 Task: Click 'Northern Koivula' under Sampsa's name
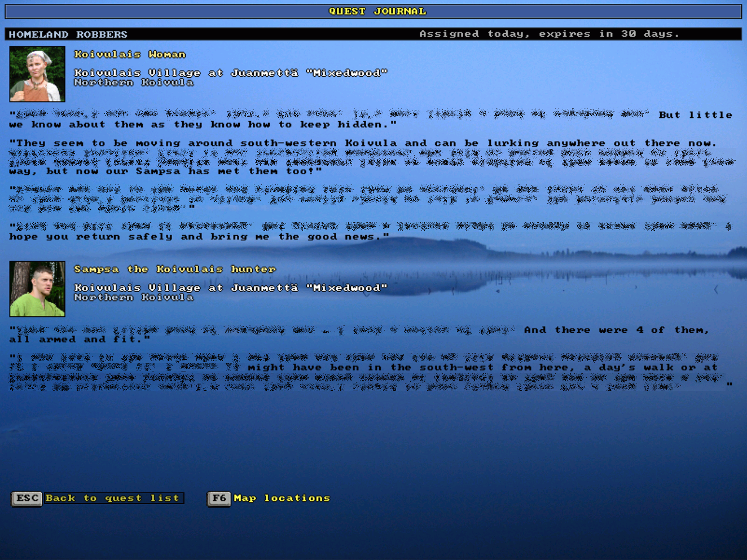coord(134,297)
